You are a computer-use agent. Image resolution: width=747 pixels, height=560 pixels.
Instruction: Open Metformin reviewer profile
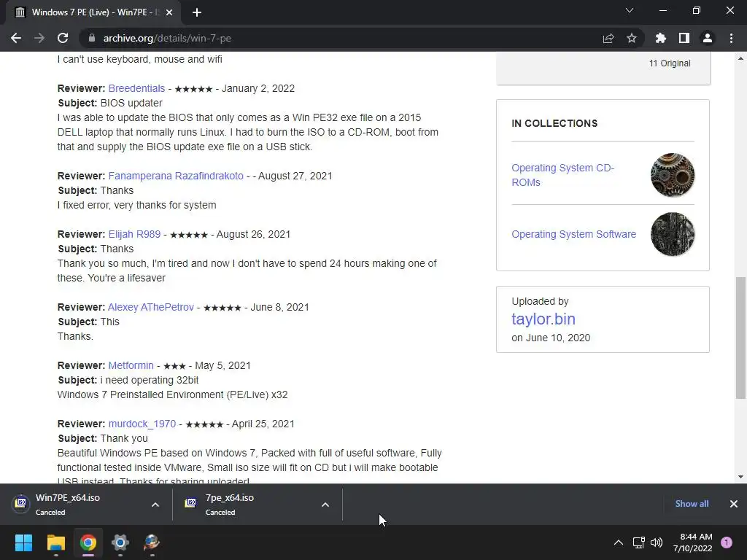pos(131,366)
